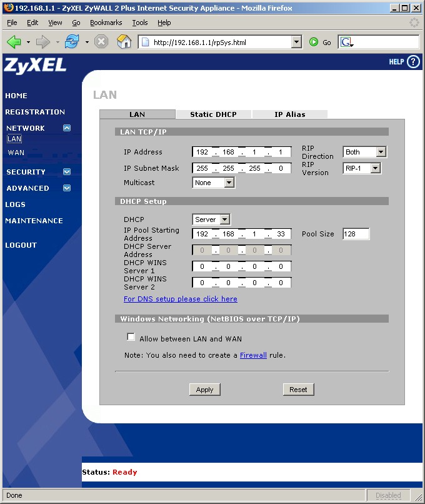
Task: Click the green Back arrow in the toolbar
Action: coord(14,42)
